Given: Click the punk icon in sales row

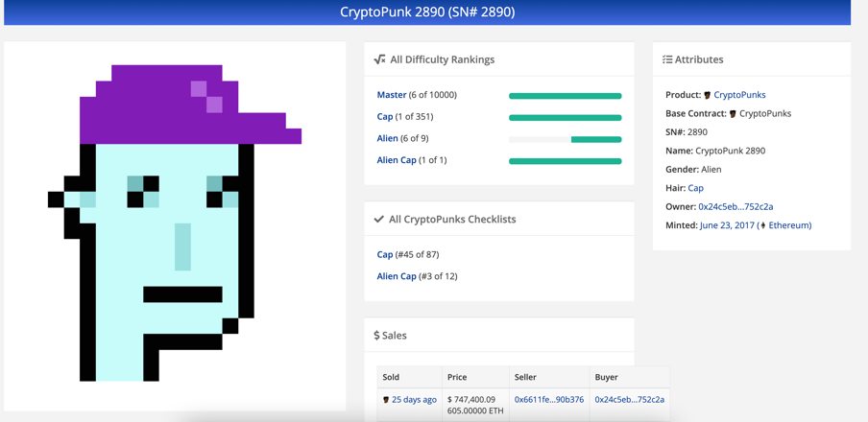Looking at the screenshot, I should point(386,400).
